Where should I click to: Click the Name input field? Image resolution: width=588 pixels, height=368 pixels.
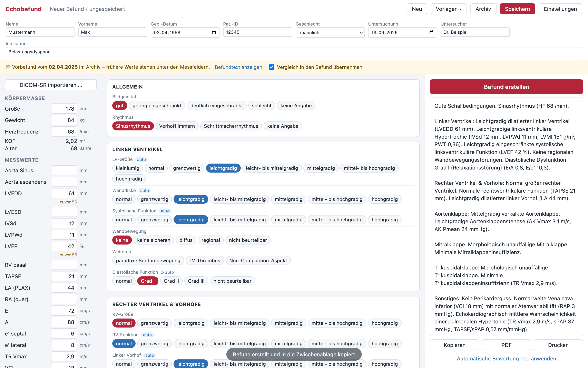point(40,32)
